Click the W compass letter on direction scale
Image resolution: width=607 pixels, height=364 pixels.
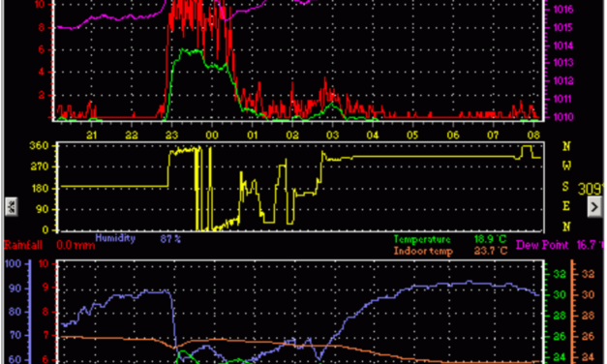[566, 166]
